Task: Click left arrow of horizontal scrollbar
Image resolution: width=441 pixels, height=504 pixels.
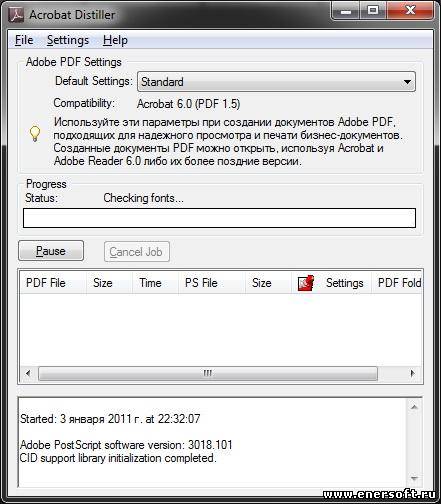Action: [28, 373]
